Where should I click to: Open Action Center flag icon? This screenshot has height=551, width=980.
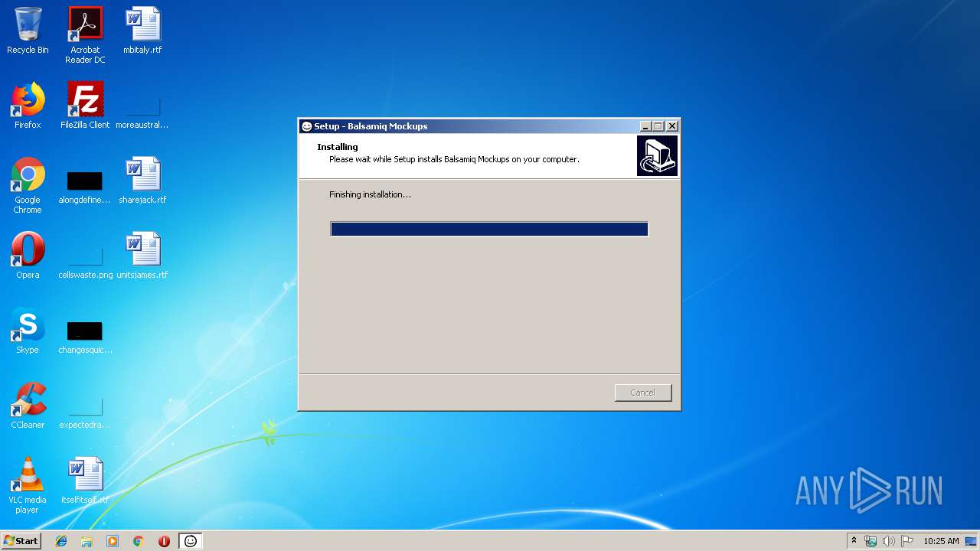906,541
